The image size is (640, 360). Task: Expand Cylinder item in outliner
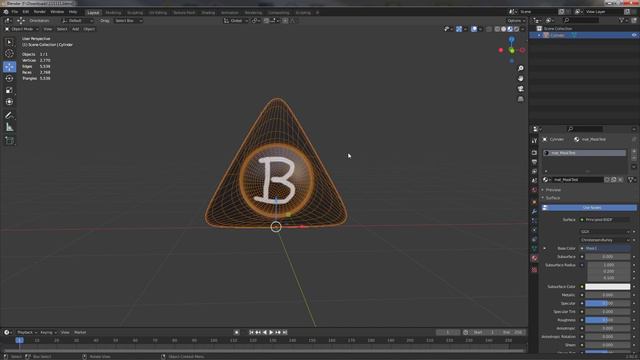tap(539, 35)
